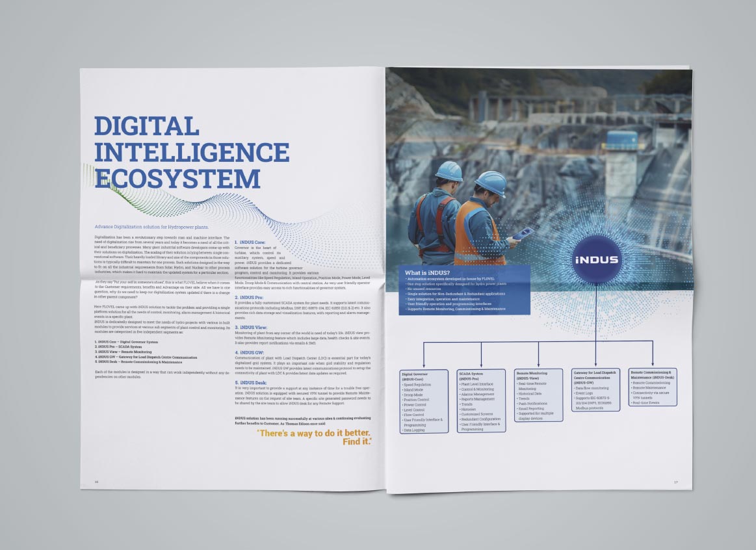Click the 'SCADA System (iNDUS-Pro)' box title

coord(471,376)
